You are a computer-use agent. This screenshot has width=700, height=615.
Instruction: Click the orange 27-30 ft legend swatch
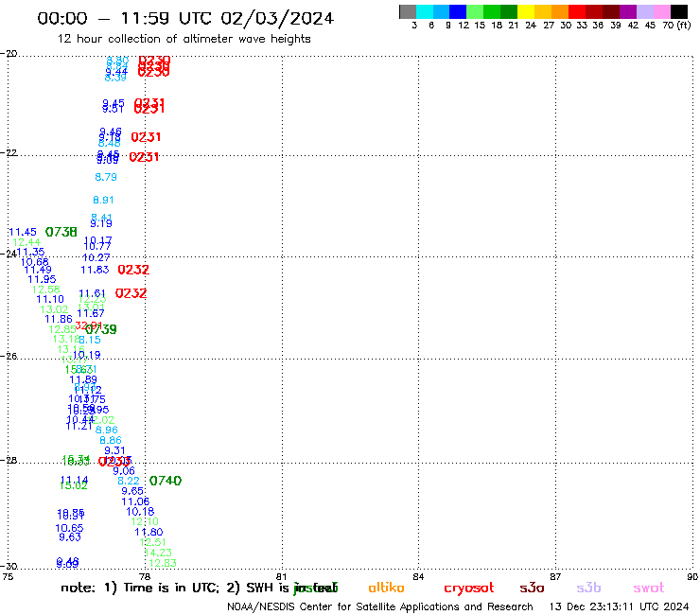[x=560, y=12]
